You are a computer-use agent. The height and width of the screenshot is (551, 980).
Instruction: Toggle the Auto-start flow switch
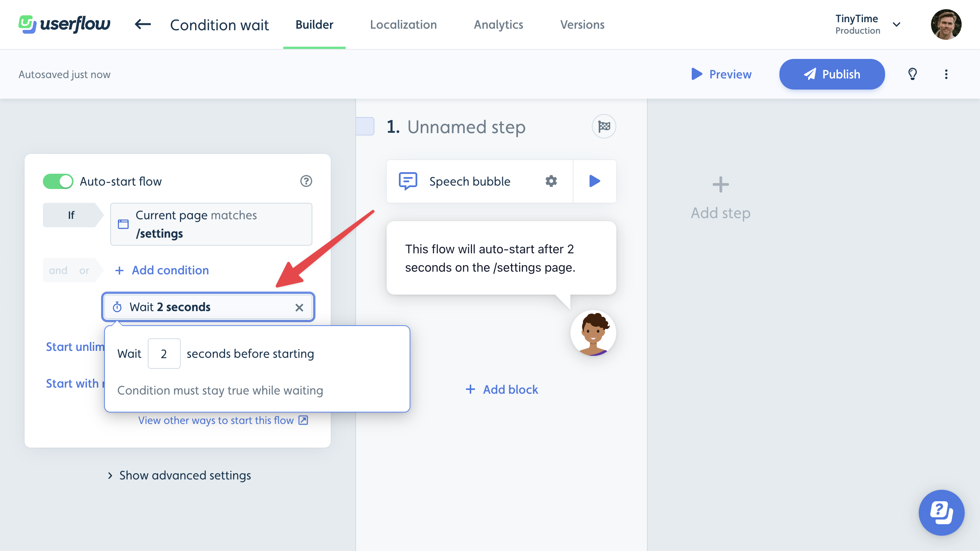(58, 181)
